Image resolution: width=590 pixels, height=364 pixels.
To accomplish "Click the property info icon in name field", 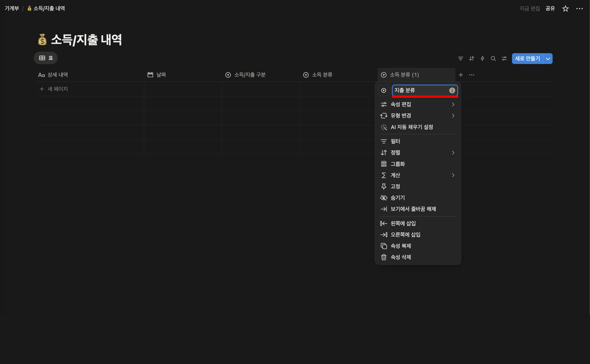I will coord(452,90).
